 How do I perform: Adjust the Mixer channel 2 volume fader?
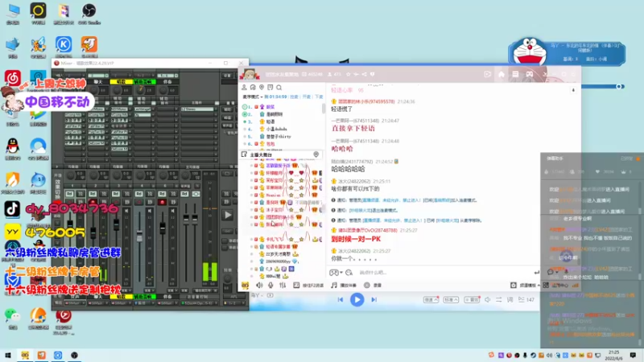(93, 232)
